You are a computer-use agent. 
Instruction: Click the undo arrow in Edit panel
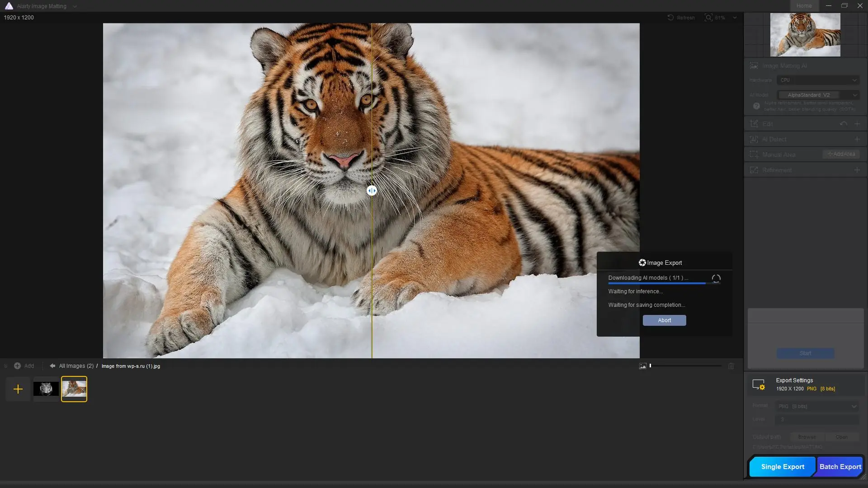pyautogui.click(x=843, y=123)
